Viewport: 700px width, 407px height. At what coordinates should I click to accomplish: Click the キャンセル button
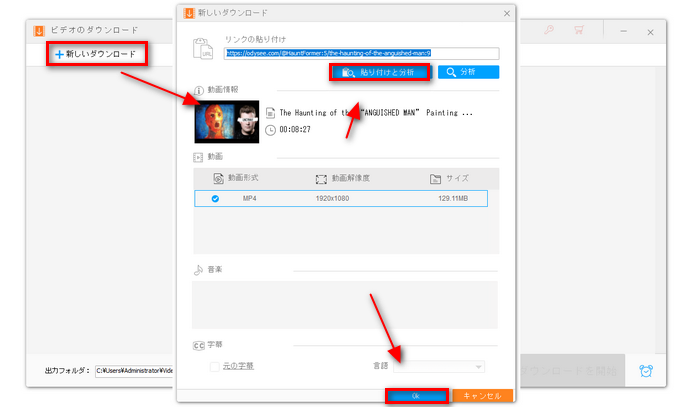point(482,396)
